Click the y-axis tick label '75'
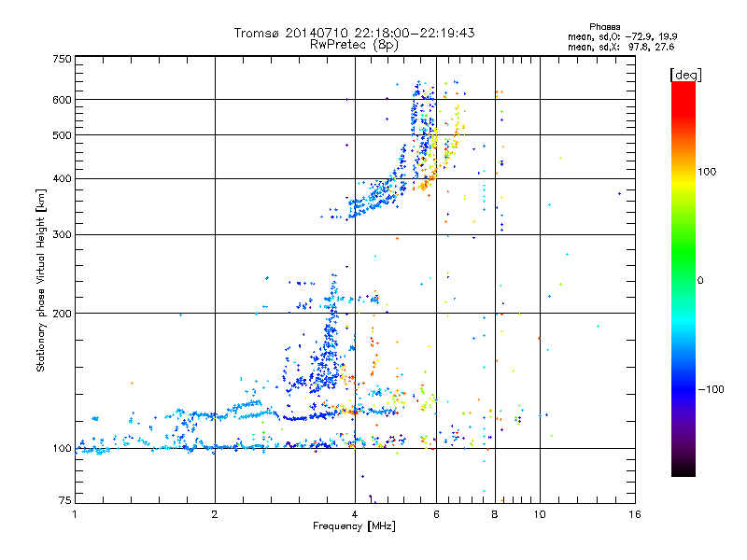 point(65,500)
